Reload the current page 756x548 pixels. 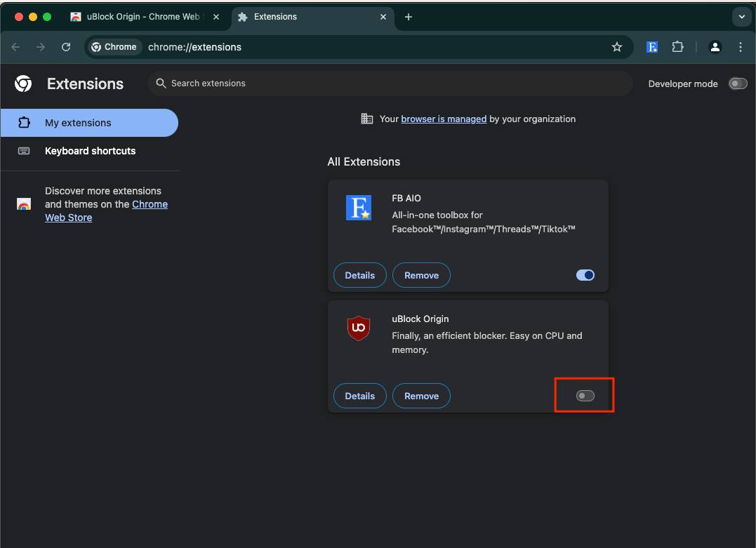66,47
